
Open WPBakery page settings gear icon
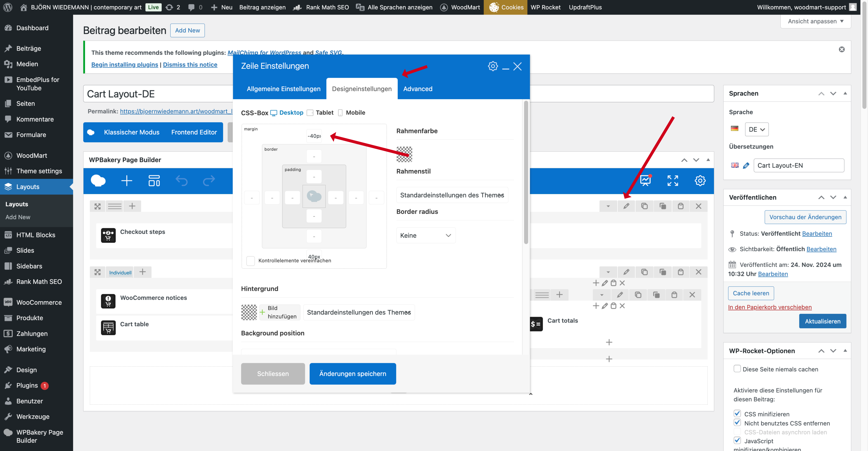pyautogui.click(x=700, y=181)
